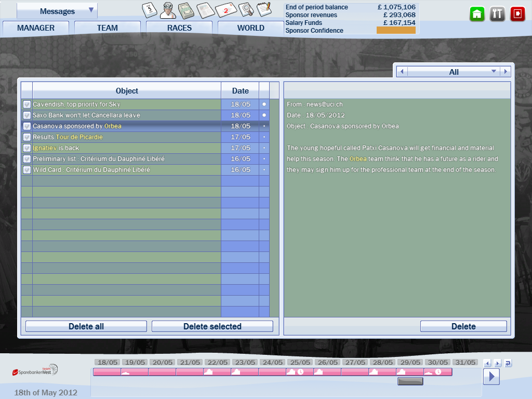Open finances via the money stack icon
This screenshot has height=399, width=532.
click(x=186, y=10)
